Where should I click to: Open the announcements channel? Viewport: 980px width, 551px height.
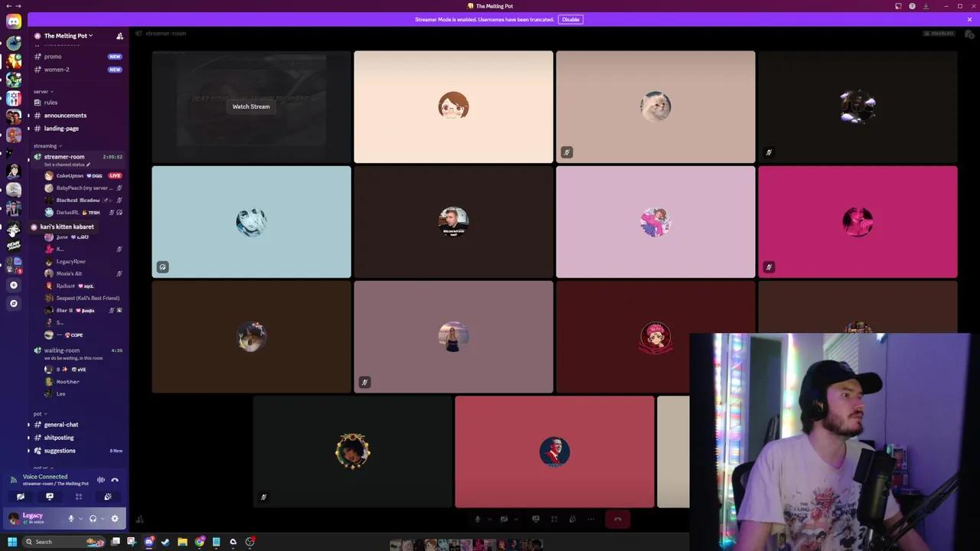click(x=65, y=115)
